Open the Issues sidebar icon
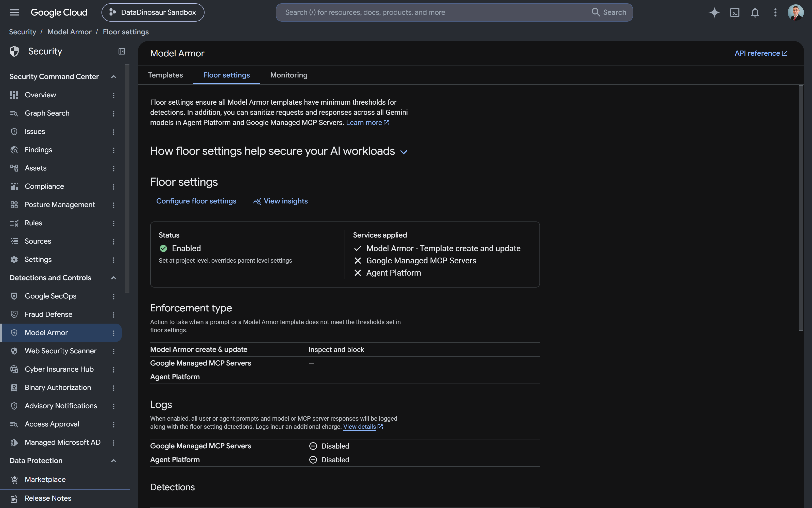The image size is (812, 508). pos(14,132)
